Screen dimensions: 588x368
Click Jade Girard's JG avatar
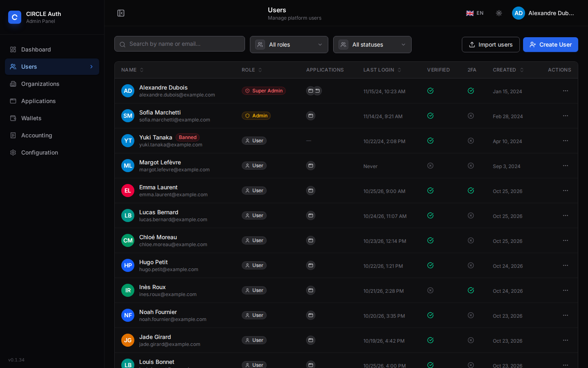(x=128, y=340)
